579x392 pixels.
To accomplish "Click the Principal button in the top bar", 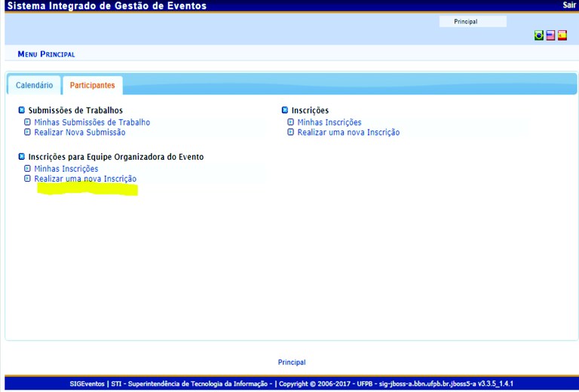I will click(x=465, y=22).
